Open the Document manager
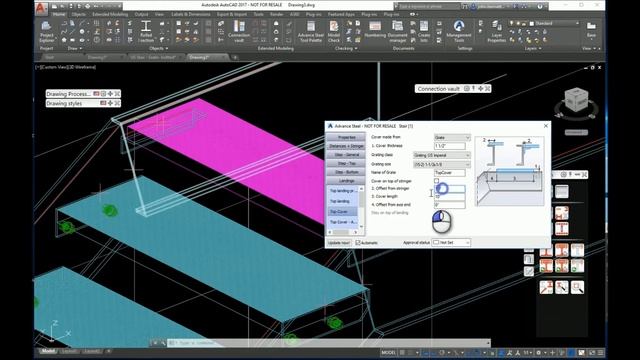The image size is (640, 360). click(x=397, y=32)
